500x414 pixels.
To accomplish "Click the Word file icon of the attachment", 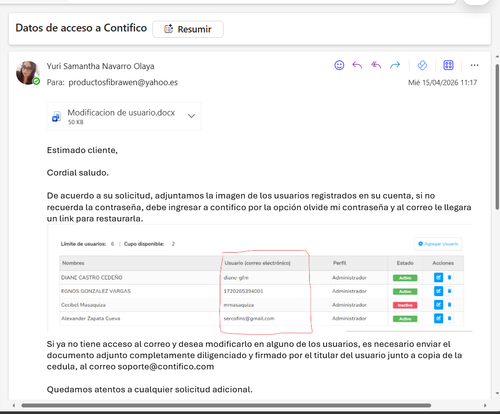I will click(56, 117).
